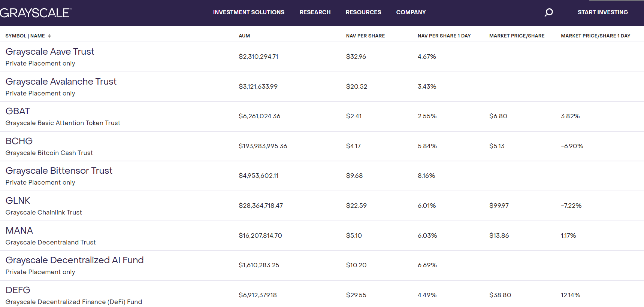Open Grayscale Avalanche Trust link
Image resolution: width=644 pixels, height=307 pixels.
coord(61,82)
